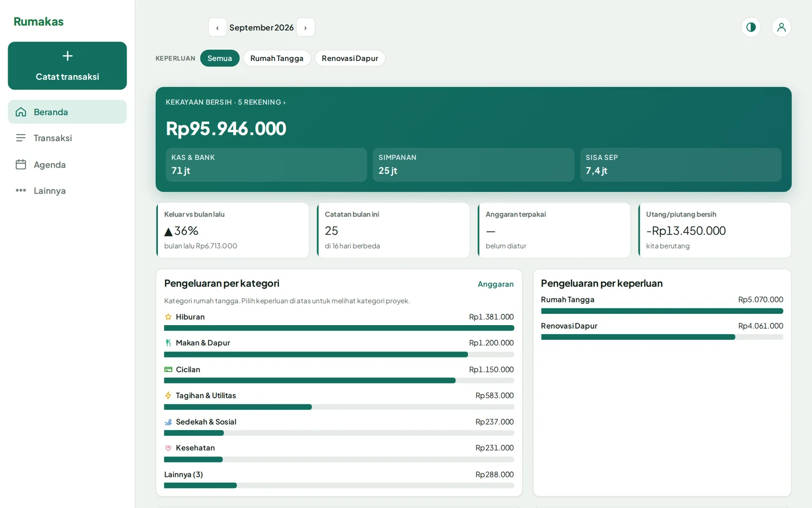This screenshot has height=508, width=812.
Task: Click the lightning icon beside Tagihan & Utilitas
Action: [x=168, y=395]
